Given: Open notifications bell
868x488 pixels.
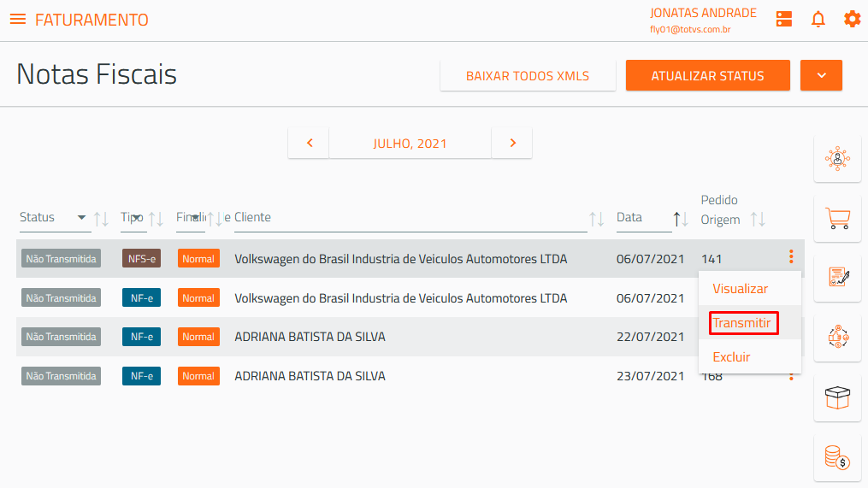Looking at the screenshot, I should click(x=818, y=20).
